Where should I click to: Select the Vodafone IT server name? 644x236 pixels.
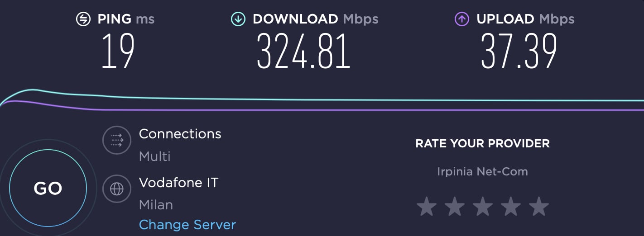(x=179, y=183)
